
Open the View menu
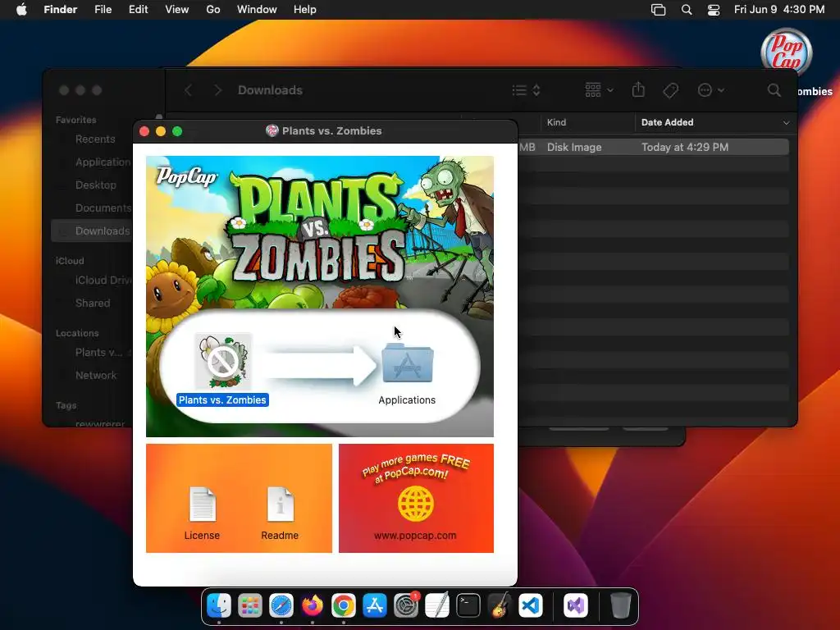point(177,10)
